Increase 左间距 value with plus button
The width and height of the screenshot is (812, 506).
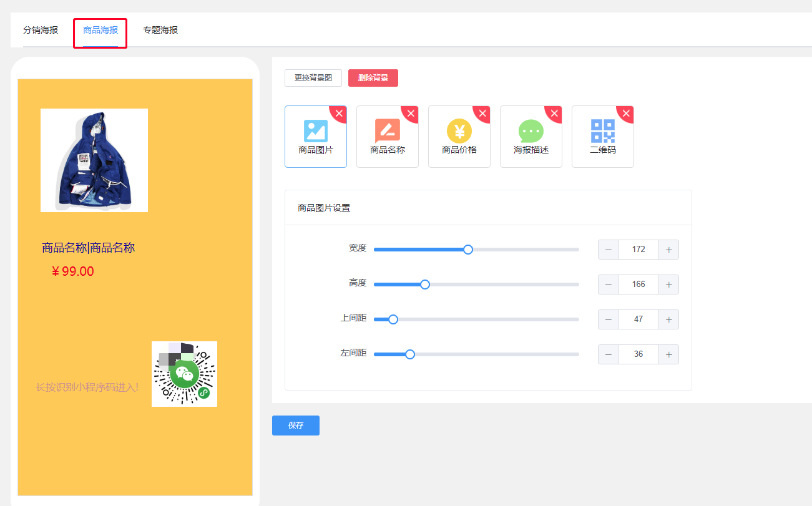point(668,354)
